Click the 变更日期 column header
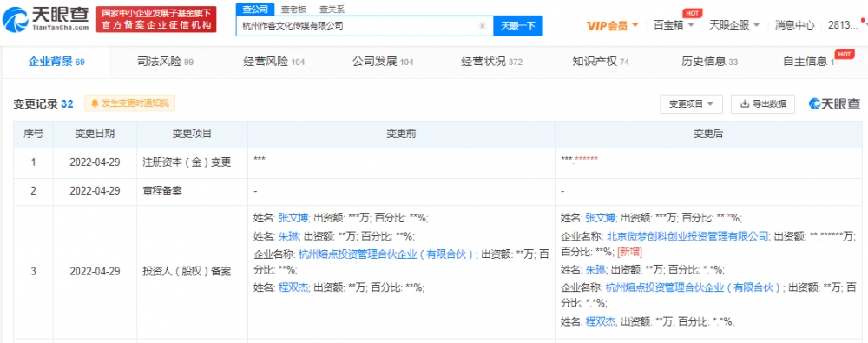868x343 pixels. coord(95,134)
